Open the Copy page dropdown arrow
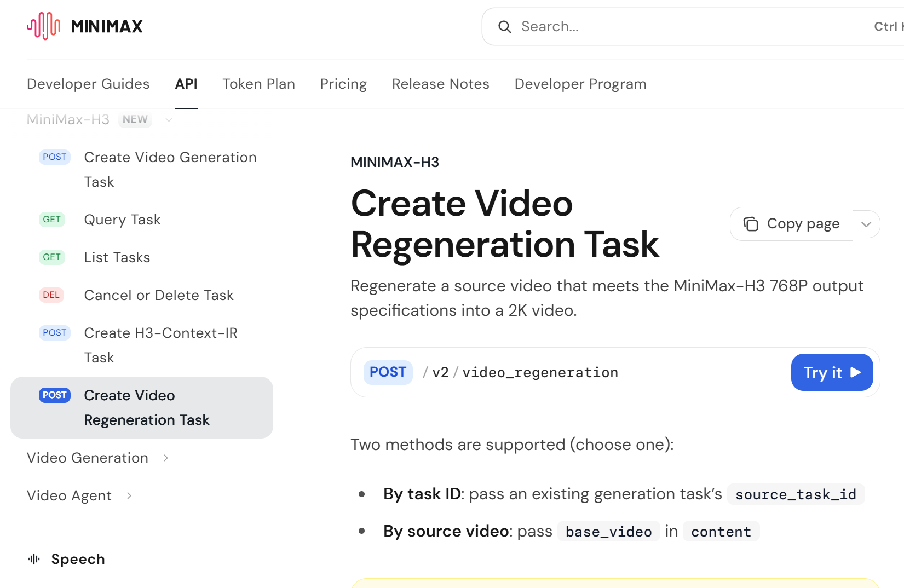 pos(866,224)
